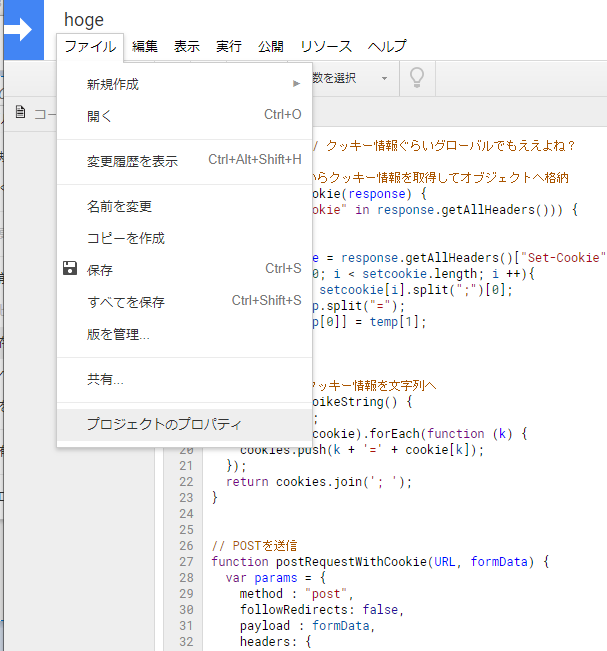Image resolution: width=607 pixels, height=651 pixels.
Task: Click the headers: { code line
Action: click(x=275, y=641)
